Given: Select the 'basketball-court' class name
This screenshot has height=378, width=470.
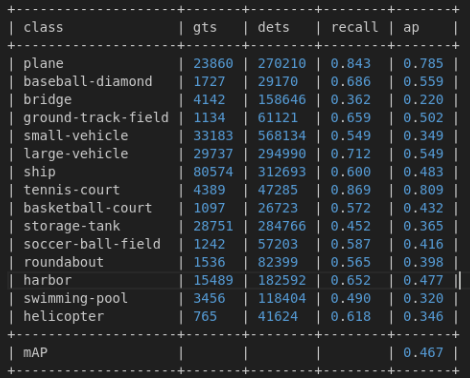Looking at the screenshot, I should click(88, 208).
